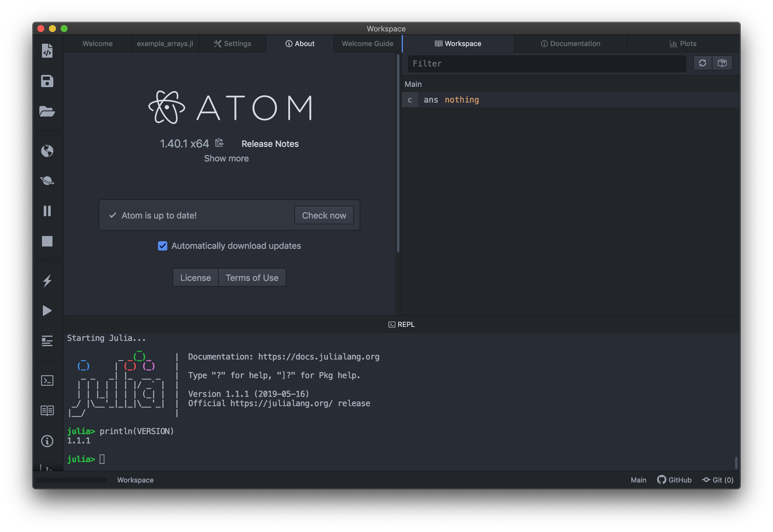
Task: Click the 1.40.1 x64 version text
Action: pyautogui.click(x=185, y=144)
